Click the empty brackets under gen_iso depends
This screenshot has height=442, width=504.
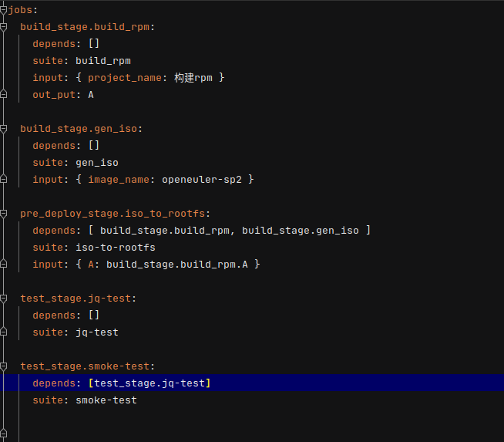click(x=94, y=146)
